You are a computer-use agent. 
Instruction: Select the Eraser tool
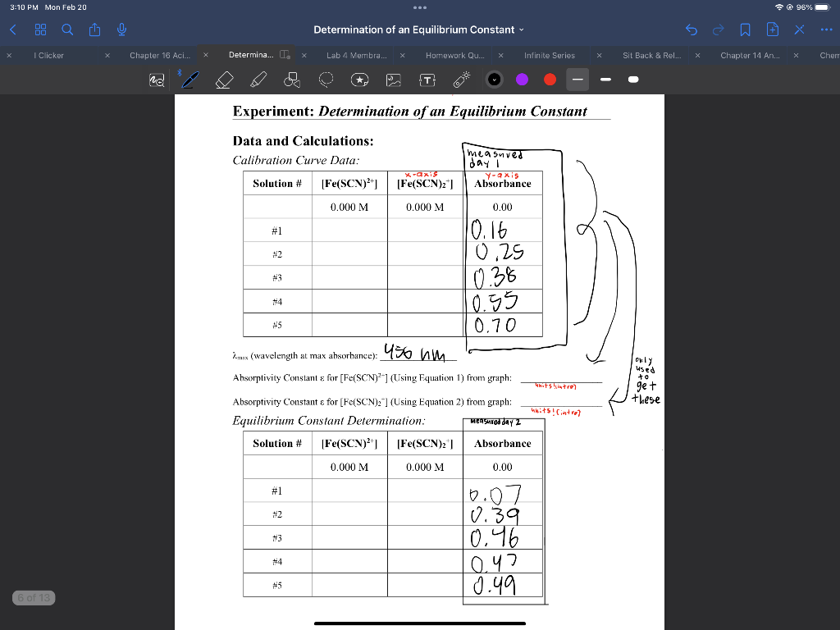coord(223,80)
